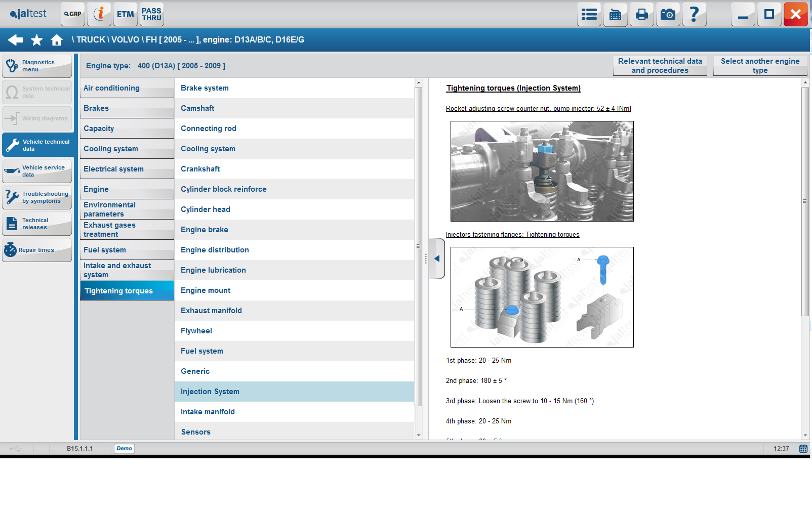
Task: Go to home using the house icon
Action: pyautogui.click(x=57, y=40)
